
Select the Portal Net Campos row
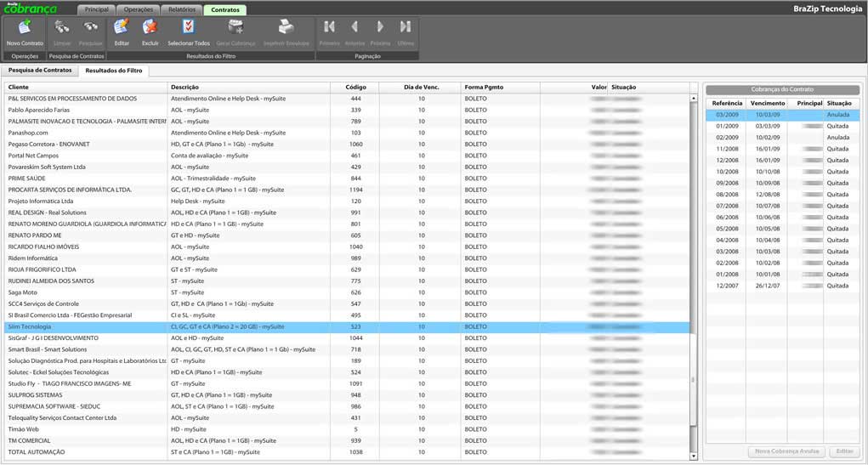tap(347, 156)
